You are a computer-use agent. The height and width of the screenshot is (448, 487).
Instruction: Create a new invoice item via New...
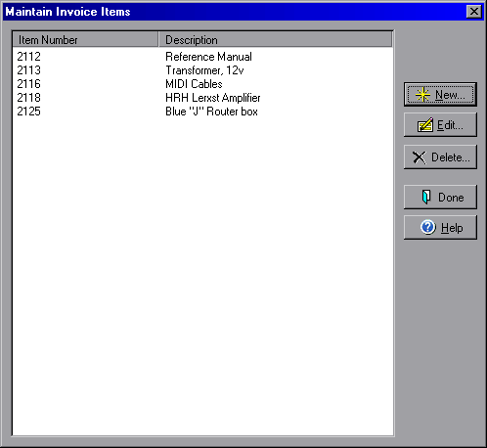(440, 95)
